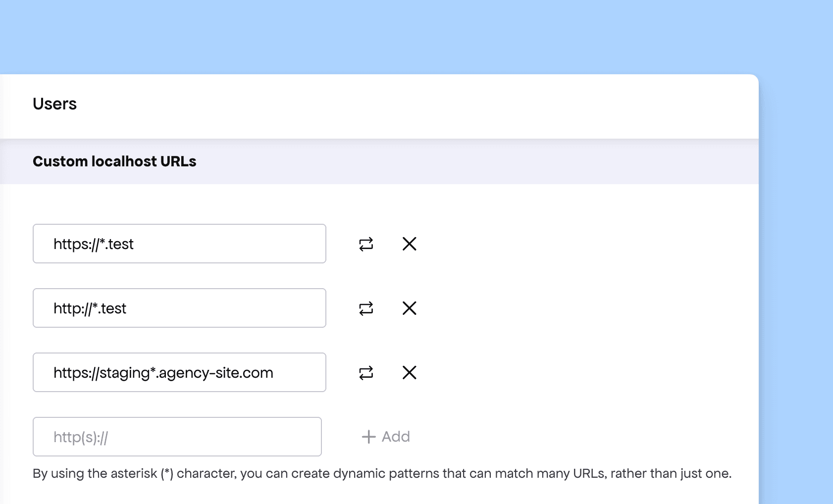Focus the https://staging*.agency-site.com field
This screenshot has width=833, height=504.
click(179, 372)
